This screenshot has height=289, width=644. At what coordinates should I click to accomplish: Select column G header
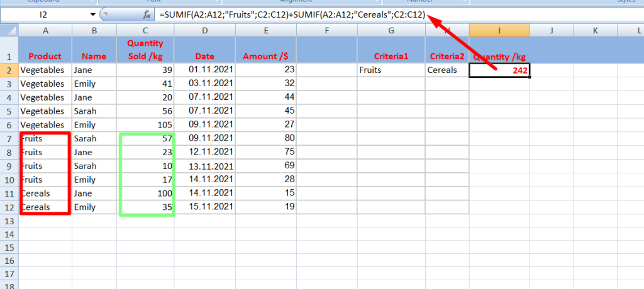[391, 30]
